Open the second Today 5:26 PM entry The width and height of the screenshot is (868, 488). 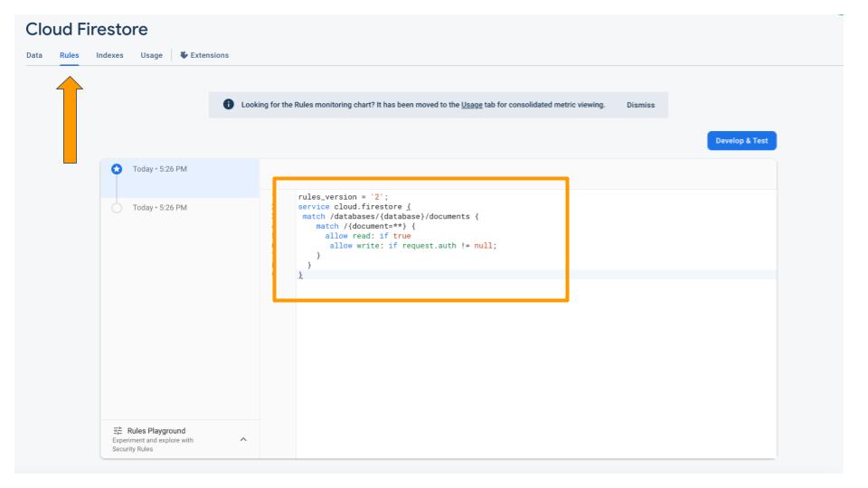point(160,208)
